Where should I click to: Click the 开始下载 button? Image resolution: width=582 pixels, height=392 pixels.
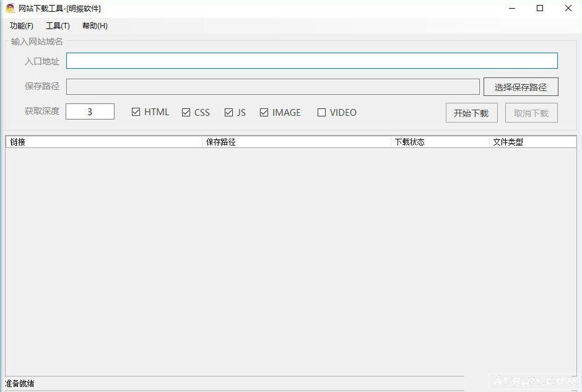coord(471,113)
